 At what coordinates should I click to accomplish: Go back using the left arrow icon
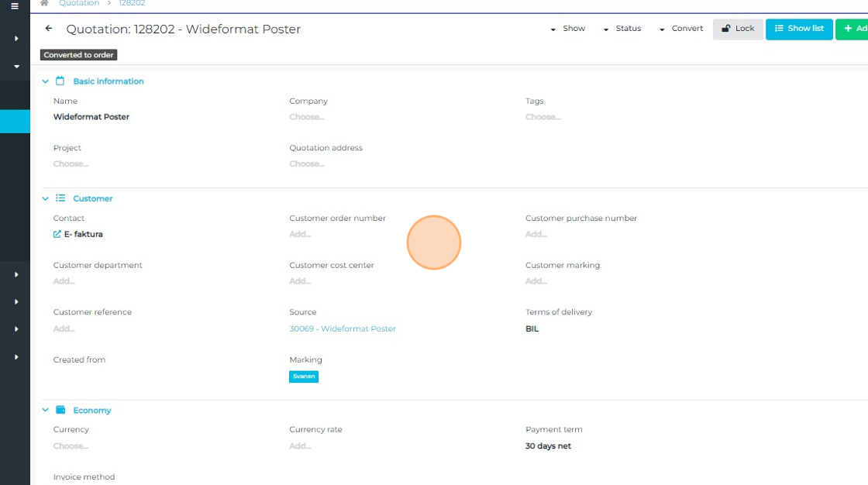(x=49, y=29)
